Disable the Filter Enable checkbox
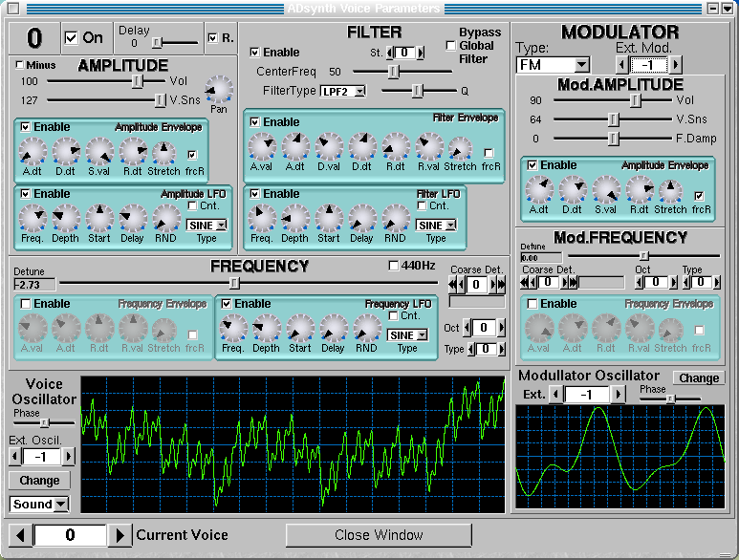 (x=254, y=53)
